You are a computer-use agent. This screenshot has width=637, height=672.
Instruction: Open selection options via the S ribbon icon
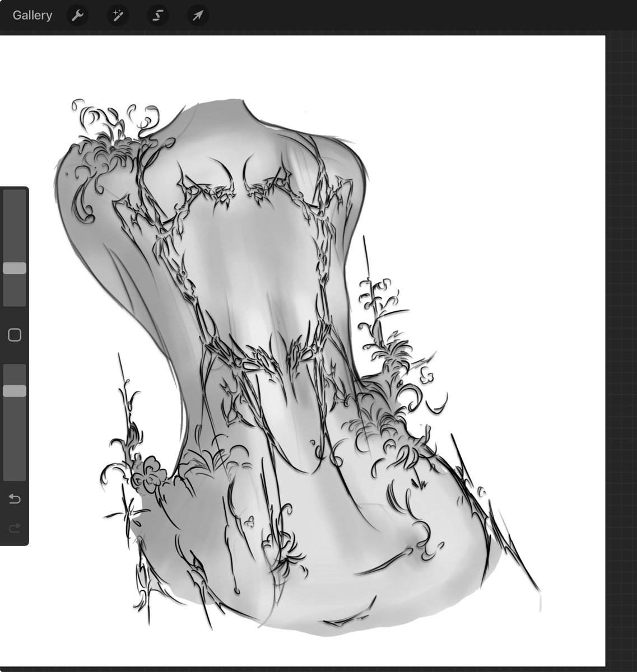coord(157,16)
